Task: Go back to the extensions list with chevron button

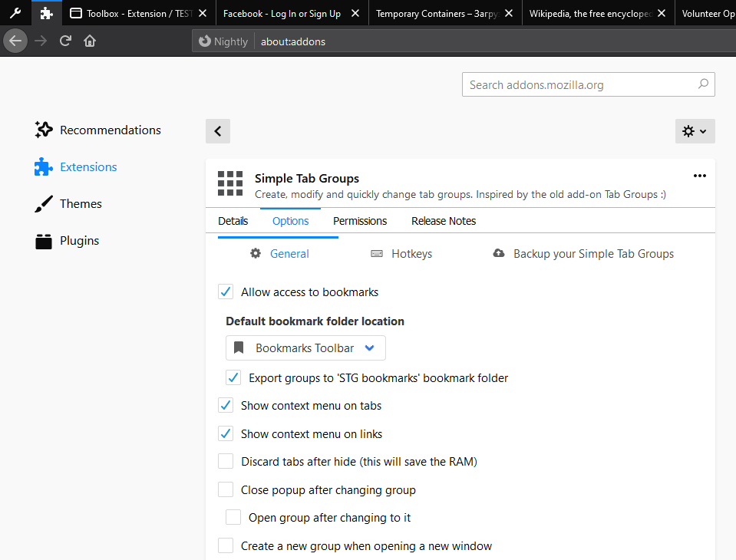Action: pyautogui.click(x=218, y=131)
